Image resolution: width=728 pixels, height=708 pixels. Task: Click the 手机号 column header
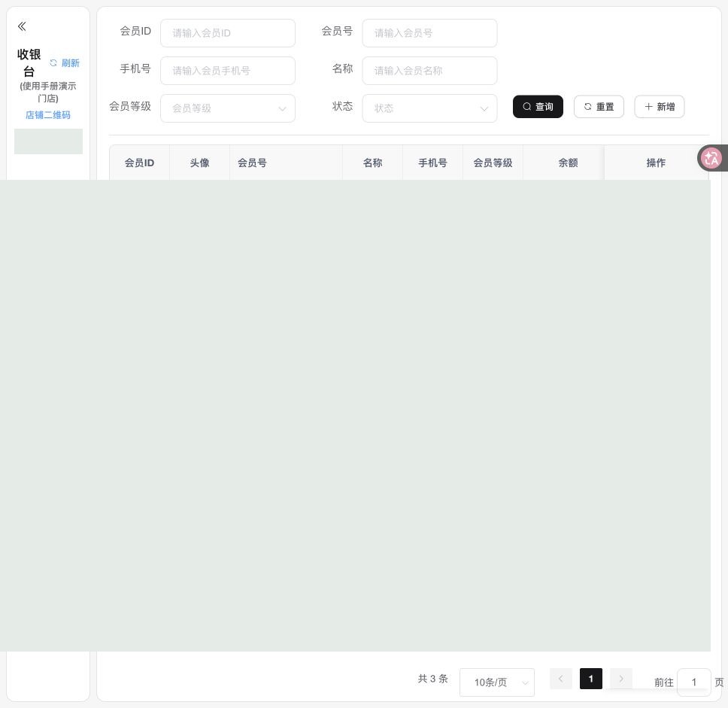tap(432, 163)
